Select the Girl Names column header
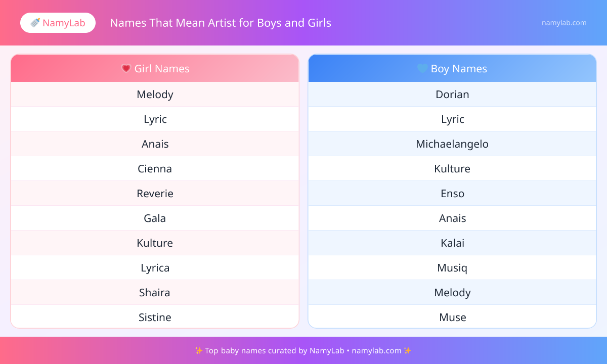Image resolution: width=607 pixels, height=364 pixels. click(x=155, y=68)
